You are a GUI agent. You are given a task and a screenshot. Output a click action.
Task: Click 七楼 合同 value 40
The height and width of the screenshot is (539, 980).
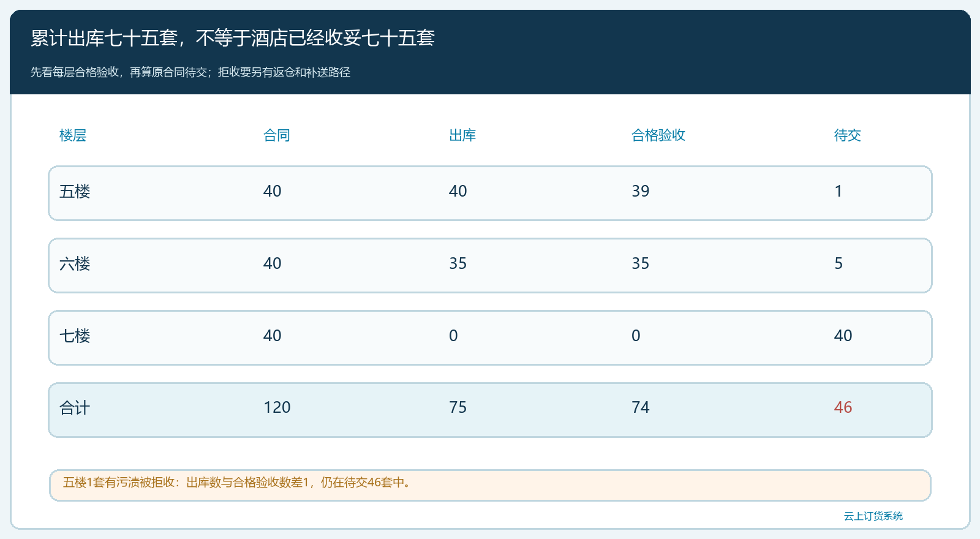pyautogui.click(x=273, y=336)
